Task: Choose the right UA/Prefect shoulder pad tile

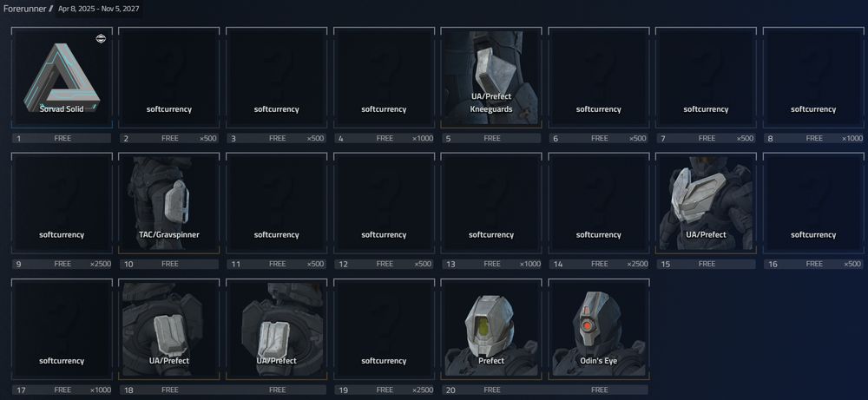Action: point(276,329)
